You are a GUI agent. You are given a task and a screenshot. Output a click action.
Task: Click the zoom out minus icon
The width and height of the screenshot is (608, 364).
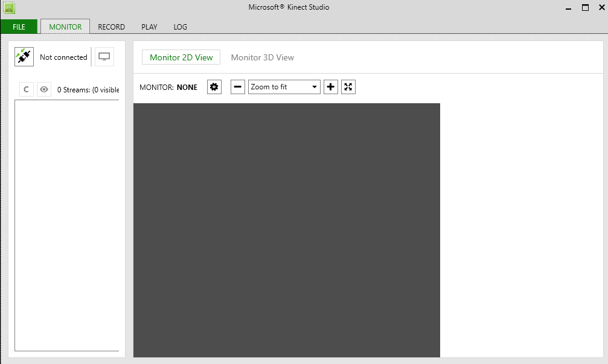[237, 86]
